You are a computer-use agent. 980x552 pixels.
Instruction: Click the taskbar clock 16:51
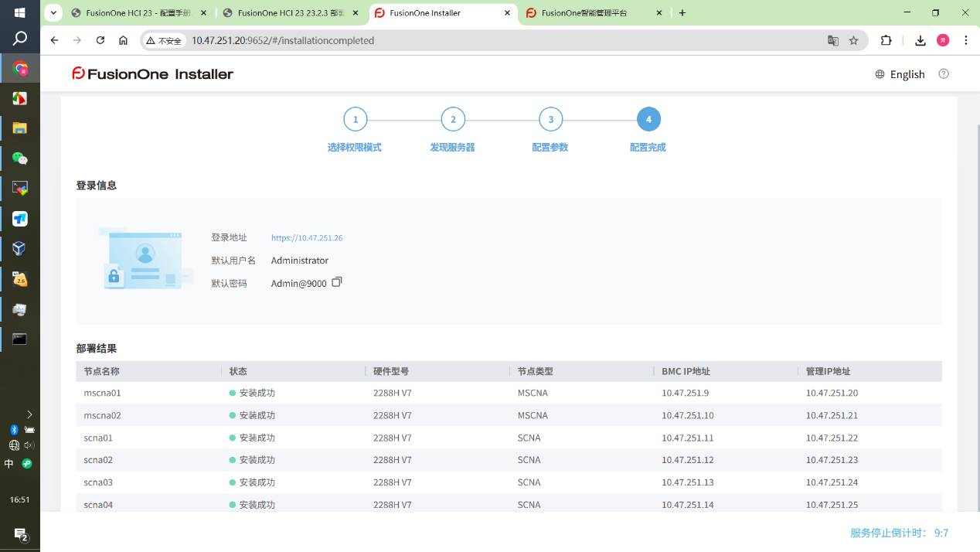coord(20,499)
